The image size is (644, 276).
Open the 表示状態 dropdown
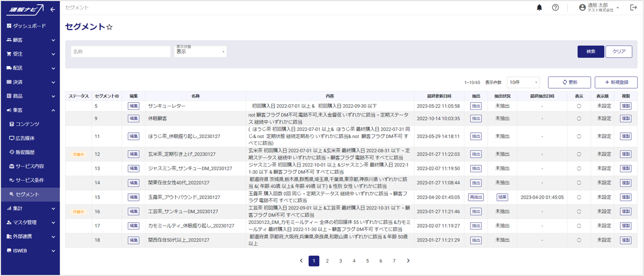[x=200, y=52]
